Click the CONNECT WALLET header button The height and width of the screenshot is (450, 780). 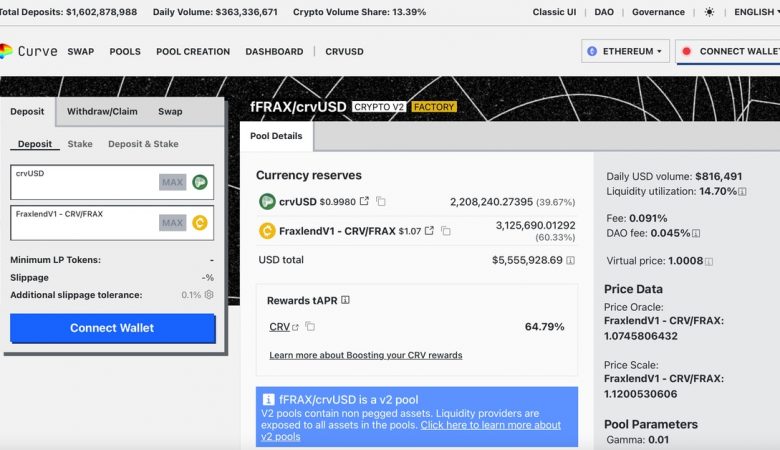click(728, 51)
